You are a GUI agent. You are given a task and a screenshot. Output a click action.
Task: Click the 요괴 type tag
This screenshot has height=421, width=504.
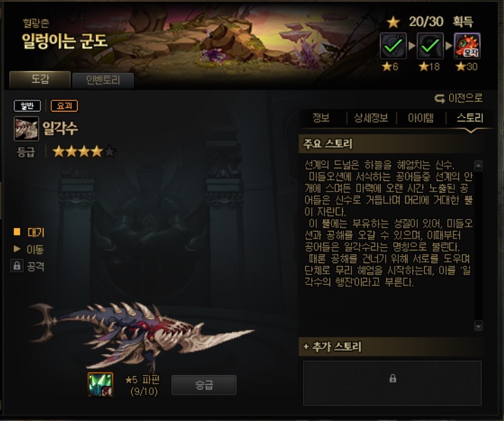pyautogui.click(x=64, y=105)
